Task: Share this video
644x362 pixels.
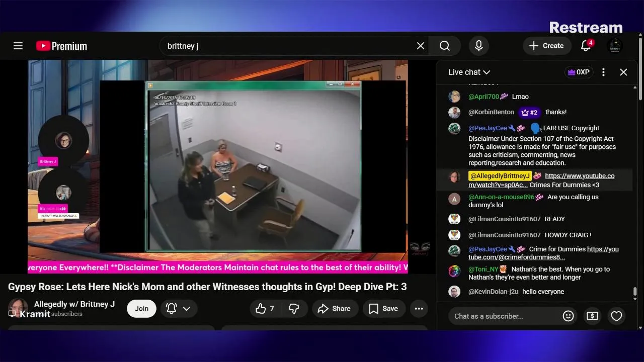Action: point(335,309)
